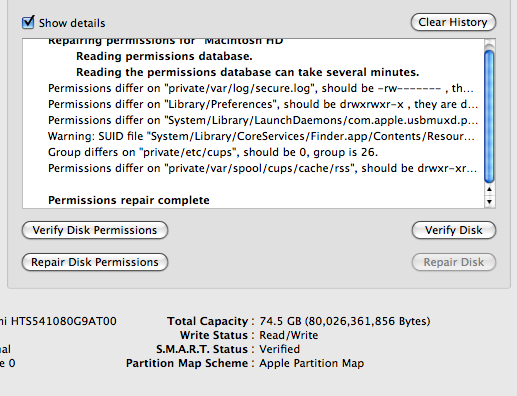Click the Apple Partition Map value
The width and height of the screenshot is (517, 396).
point(312,363)
